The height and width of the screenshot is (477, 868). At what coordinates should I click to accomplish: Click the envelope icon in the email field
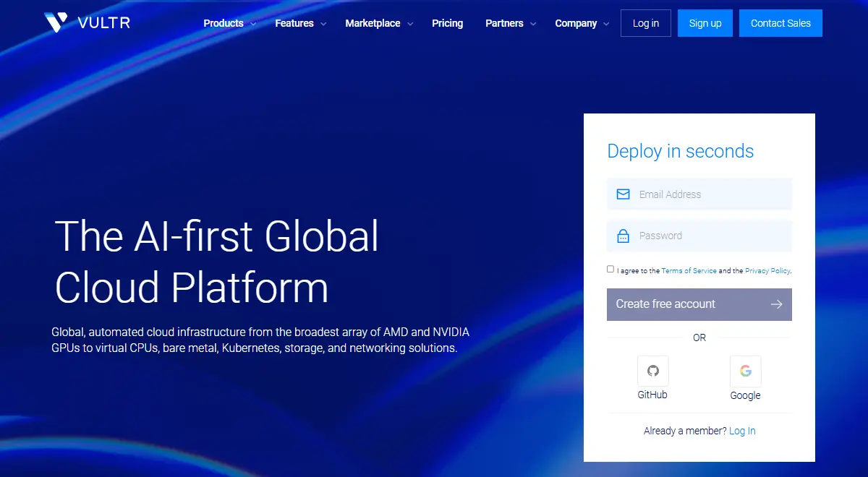(623, 194)
